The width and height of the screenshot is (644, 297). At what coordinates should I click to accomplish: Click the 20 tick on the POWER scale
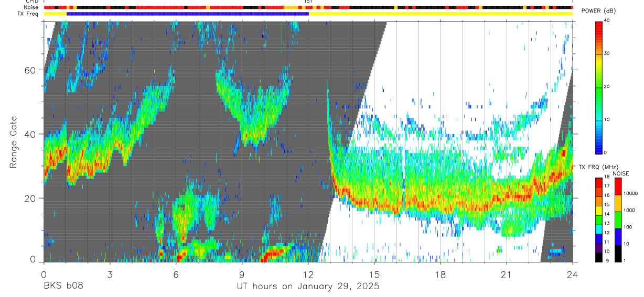(x=607, y=86)
